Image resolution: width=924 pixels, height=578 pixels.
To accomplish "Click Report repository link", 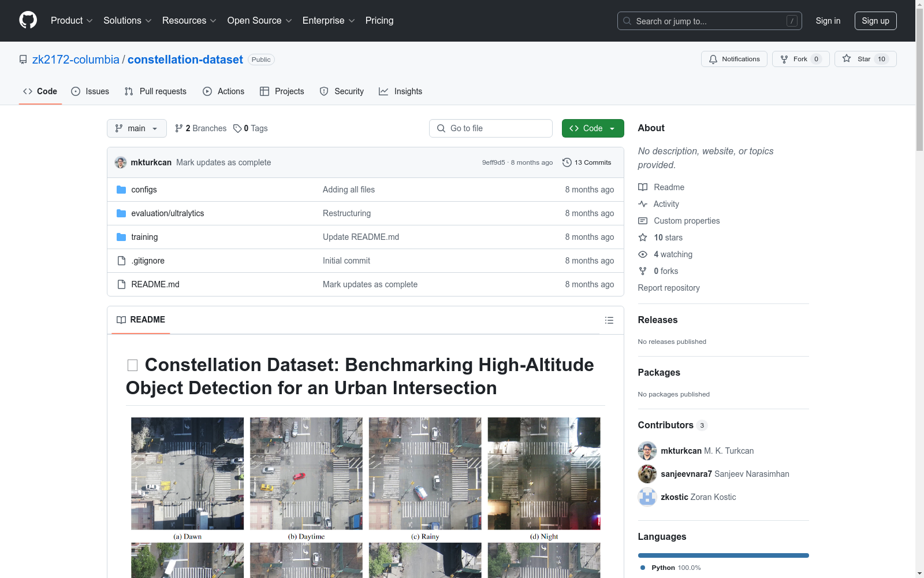I will tap(669, 288).
